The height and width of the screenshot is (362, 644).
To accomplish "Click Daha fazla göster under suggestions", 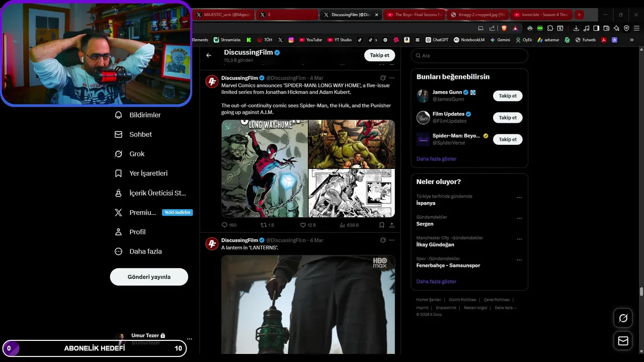I will 437,159.
